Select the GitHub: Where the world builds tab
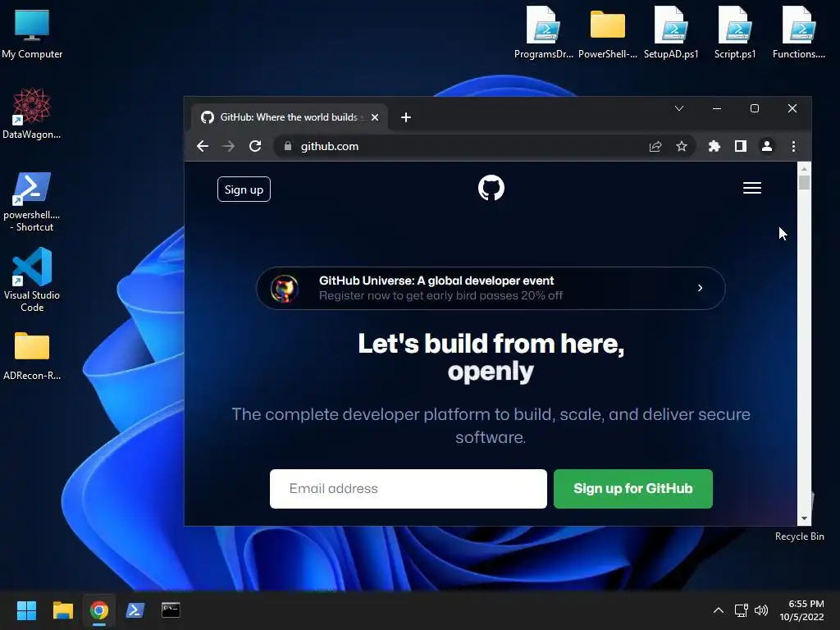This screenshot has width=840, height=630. (x=290, y=117)
